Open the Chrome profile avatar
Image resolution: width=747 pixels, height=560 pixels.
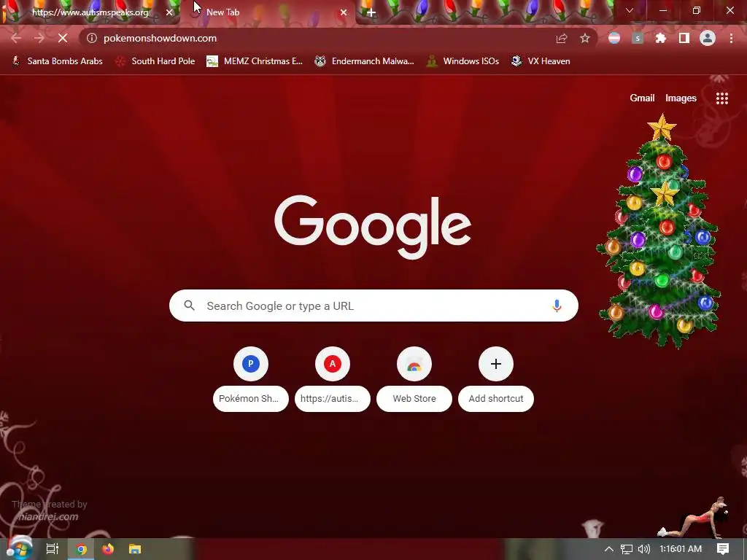click(x=708, y=38)
